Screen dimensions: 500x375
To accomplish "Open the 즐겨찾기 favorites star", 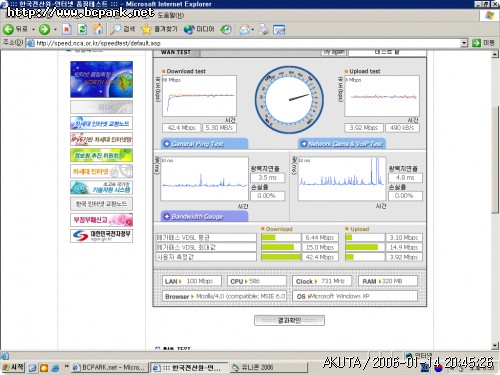I will coord(159,29).
